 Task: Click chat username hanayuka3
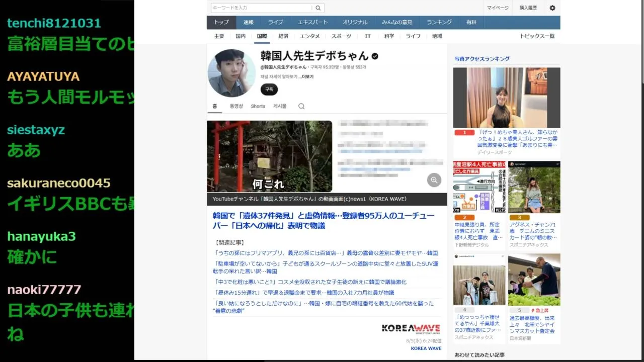[41, 236]
